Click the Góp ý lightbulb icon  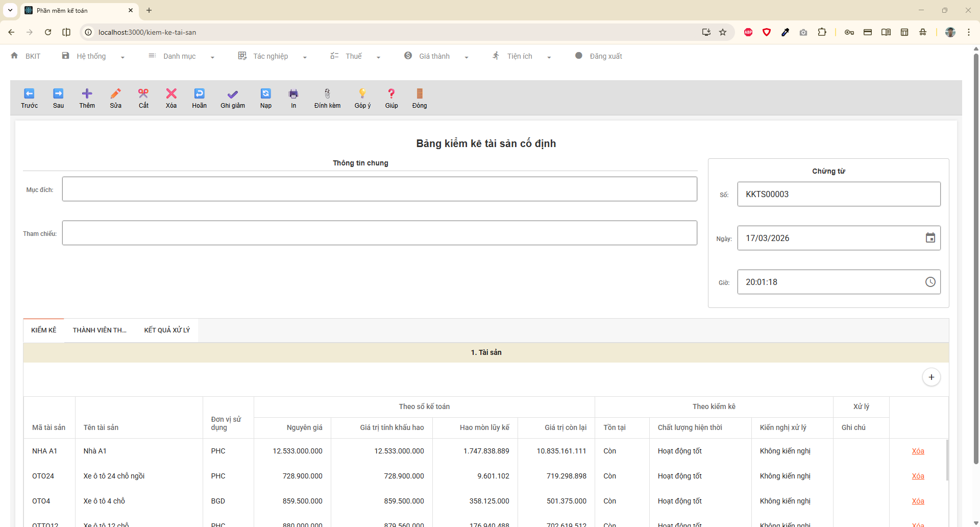coord(362,94)
